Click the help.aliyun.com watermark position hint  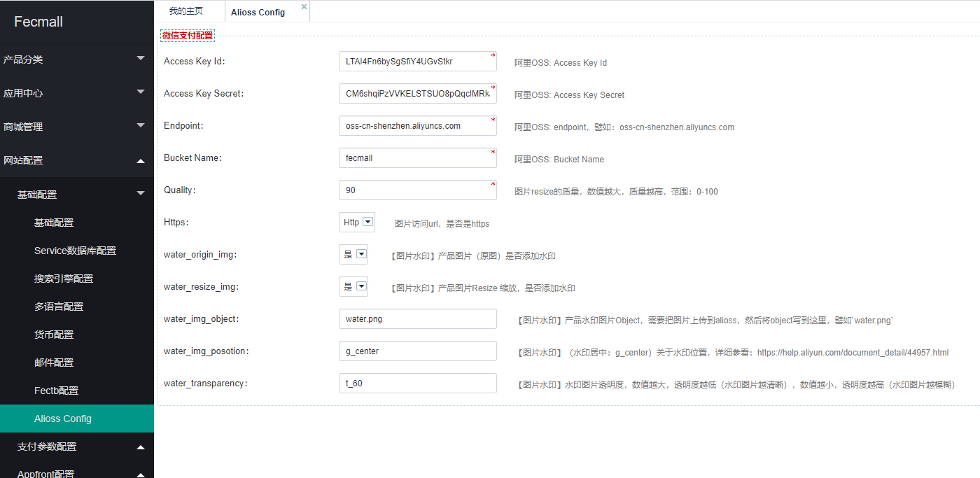[x=733, y=353]
